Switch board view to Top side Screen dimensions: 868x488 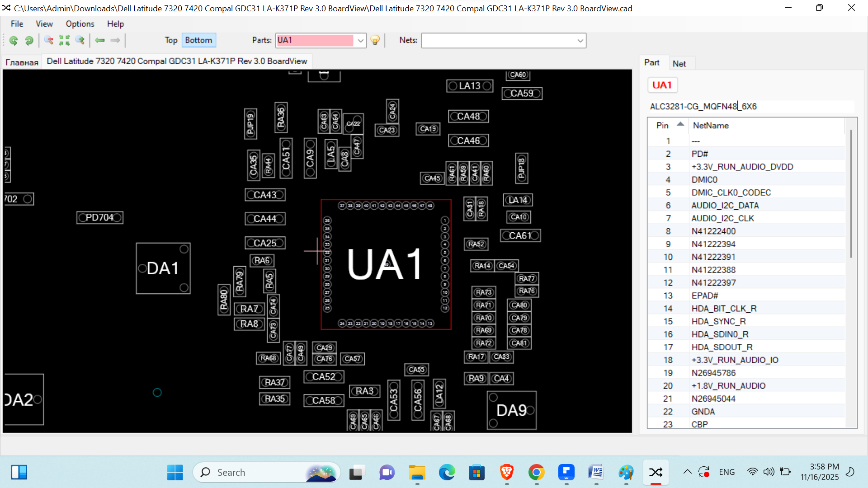click(x=171, y=40)
